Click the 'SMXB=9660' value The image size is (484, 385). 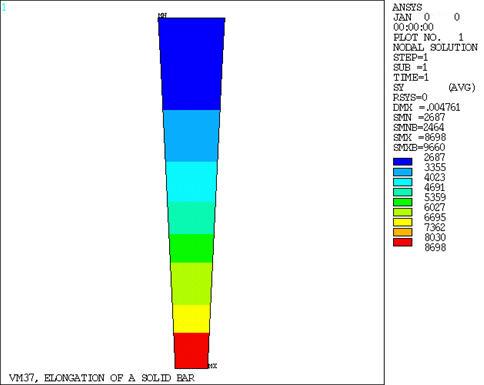click(419, 147)
